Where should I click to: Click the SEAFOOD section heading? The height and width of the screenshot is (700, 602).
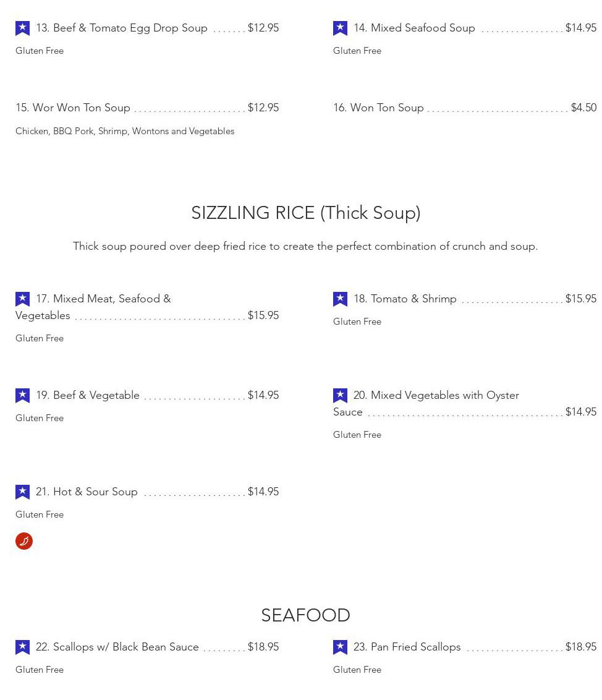pyautogui.click(x=306, y=615)
